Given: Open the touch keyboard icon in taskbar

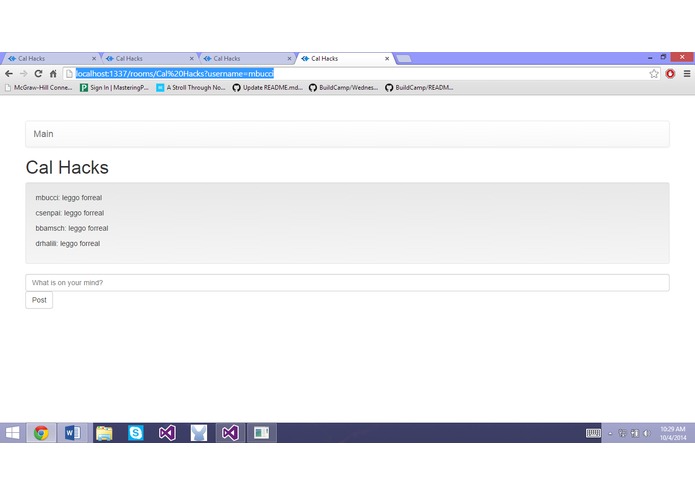Looking at the screenshot, I should pos(593,433).
